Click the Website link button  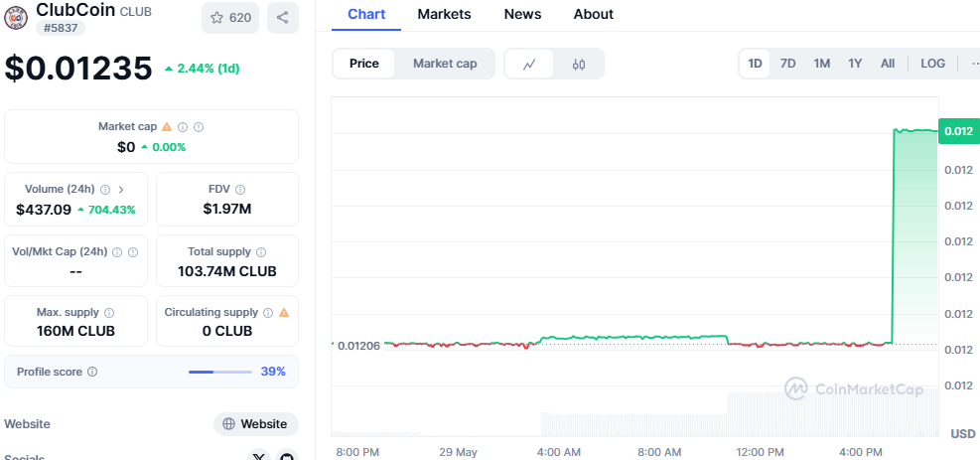(x=255, y=424)
